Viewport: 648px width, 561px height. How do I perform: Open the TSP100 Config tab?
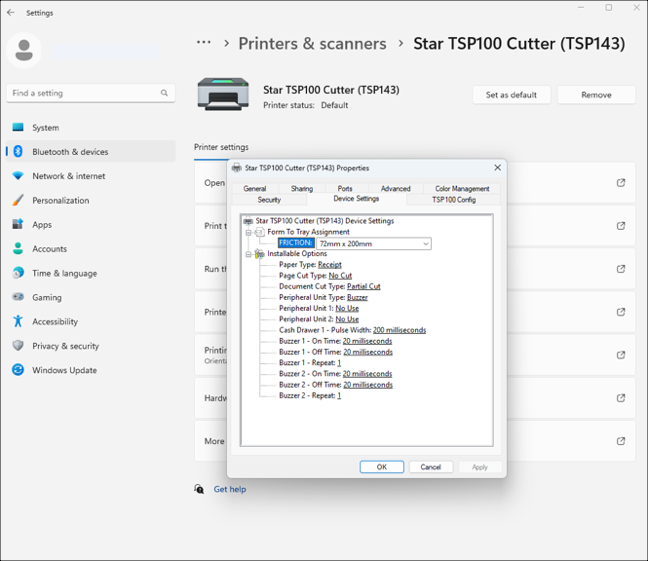pyautogui.click(x=454, y=200)
